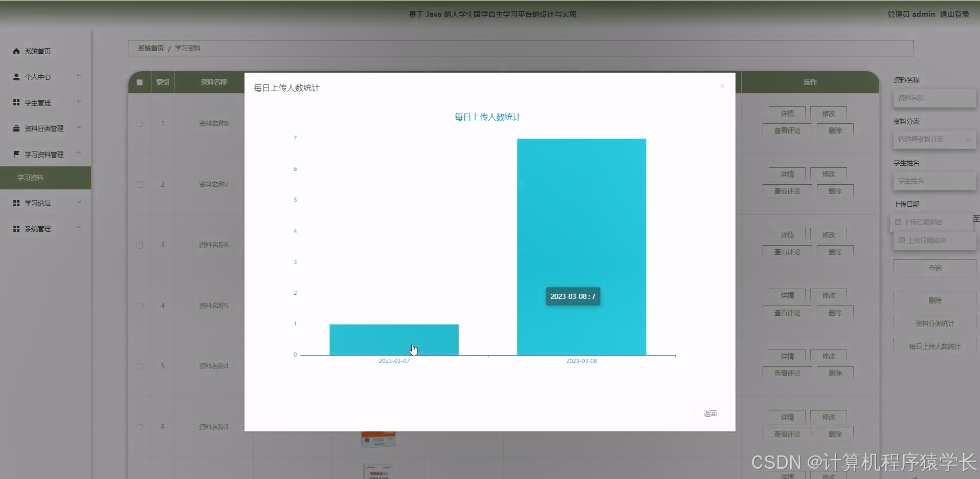
Task: Click calendar icon in 上传日期起始 field
Action: 898,222
